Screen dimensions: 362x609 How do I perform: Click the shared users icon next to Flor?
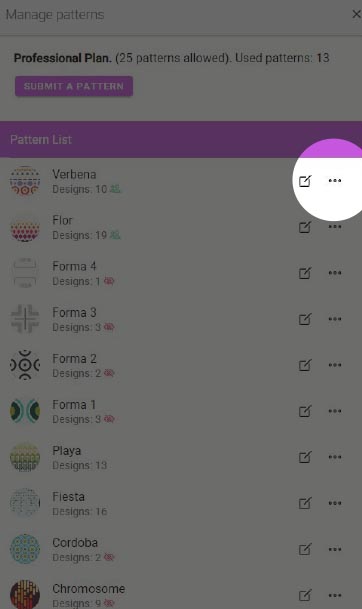point(115,235)
